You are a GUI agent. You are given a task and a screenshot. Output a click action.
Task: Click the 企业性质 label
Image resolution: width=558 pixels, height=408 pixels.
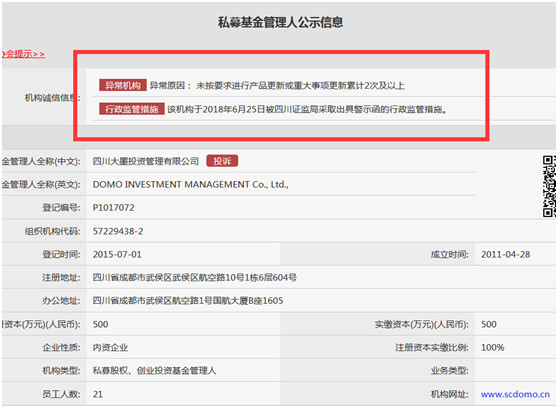coord(61,347)
